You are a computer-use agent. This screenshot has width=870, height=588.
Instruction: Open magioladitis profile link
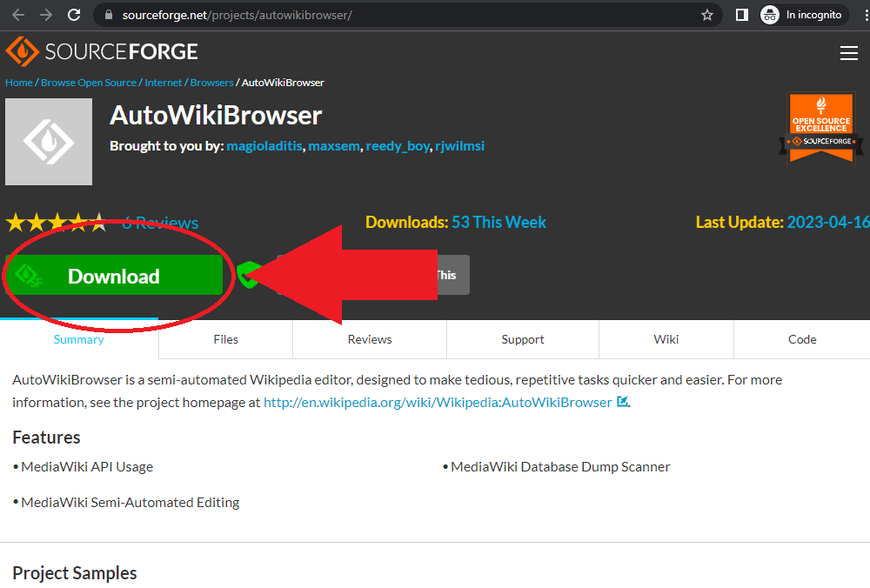[264, 146]
